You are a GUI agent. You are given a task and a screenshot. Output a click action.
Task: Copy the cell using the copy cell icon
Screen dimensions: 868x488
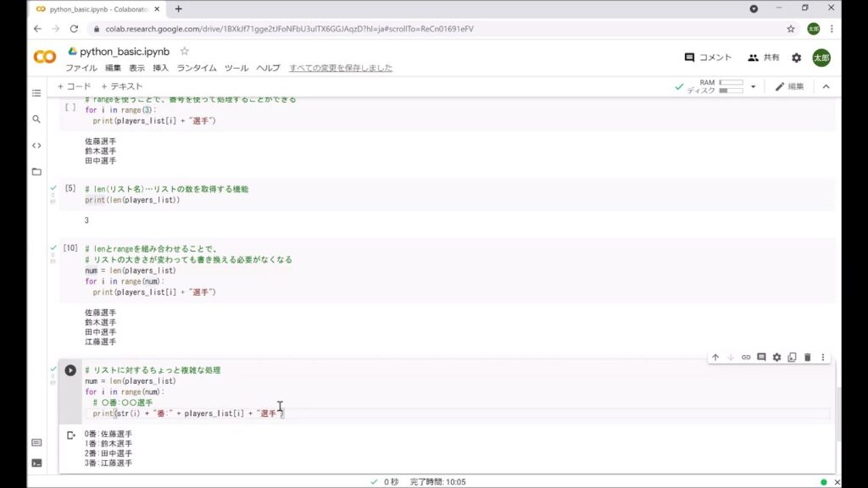(x=792, y=357)
